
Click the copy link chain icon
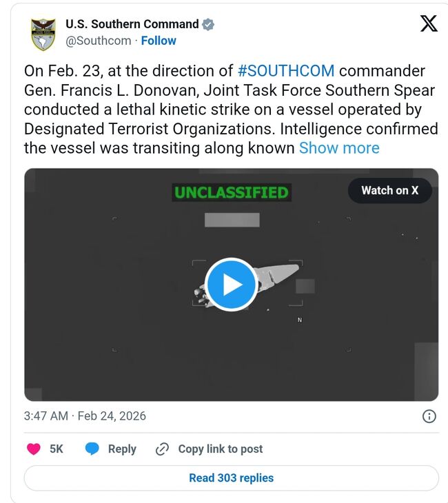pyautogui.click(x=163, y=449)
